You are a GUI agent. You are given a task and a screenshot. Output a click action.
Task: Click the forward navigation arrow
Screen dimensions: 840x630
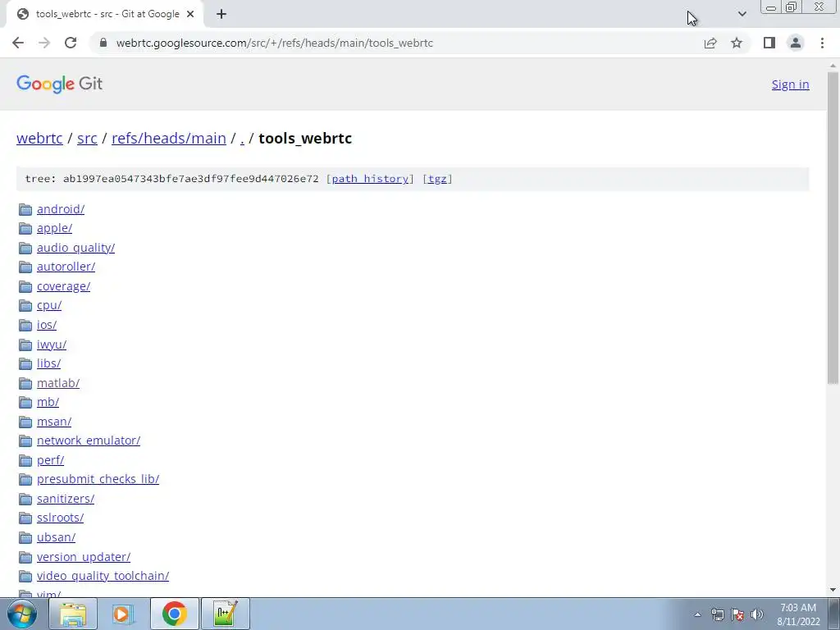(44, 43)
